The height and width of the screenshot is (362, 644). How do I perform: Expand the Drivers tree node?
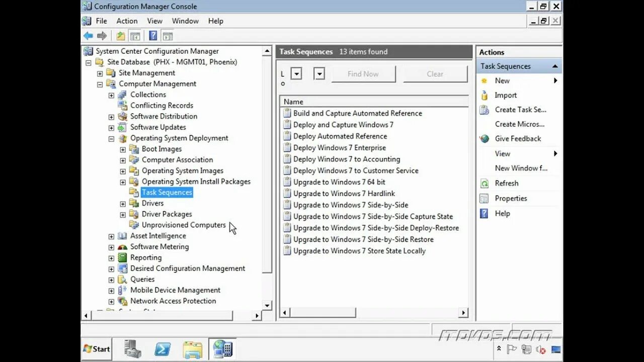coord(123,203)
